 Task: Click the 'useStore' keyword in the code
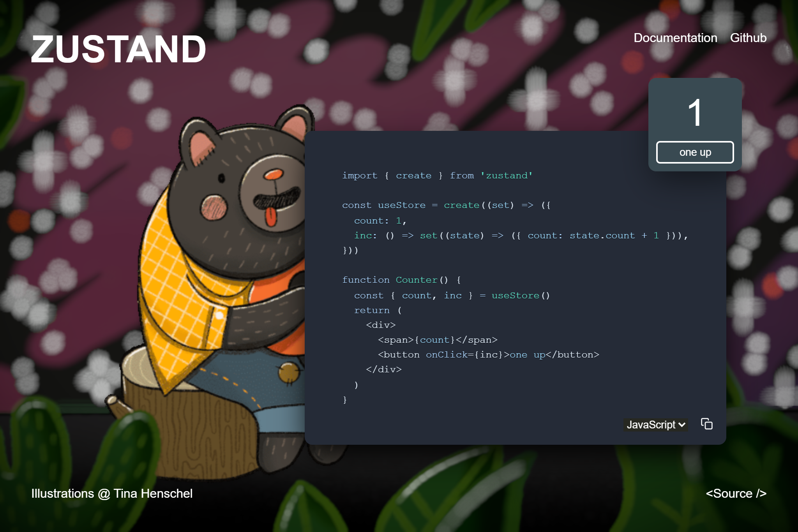[401, 205]
